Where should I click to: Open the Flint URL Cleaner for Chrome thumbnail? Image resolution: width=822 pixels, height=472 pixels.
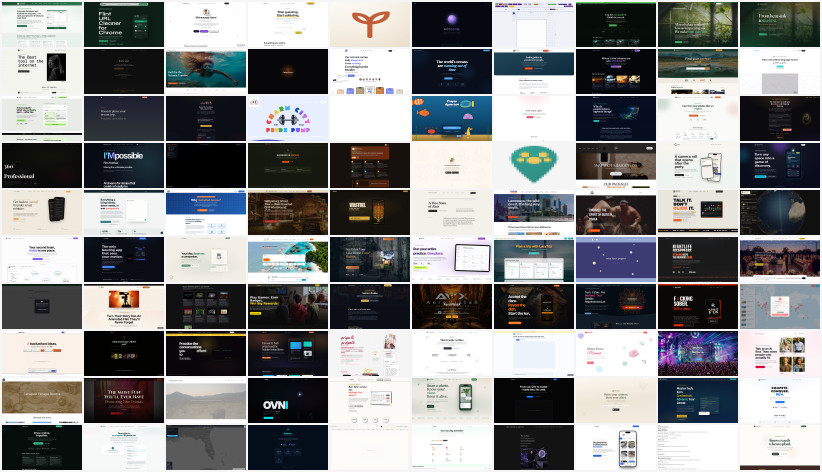(124, 24)
